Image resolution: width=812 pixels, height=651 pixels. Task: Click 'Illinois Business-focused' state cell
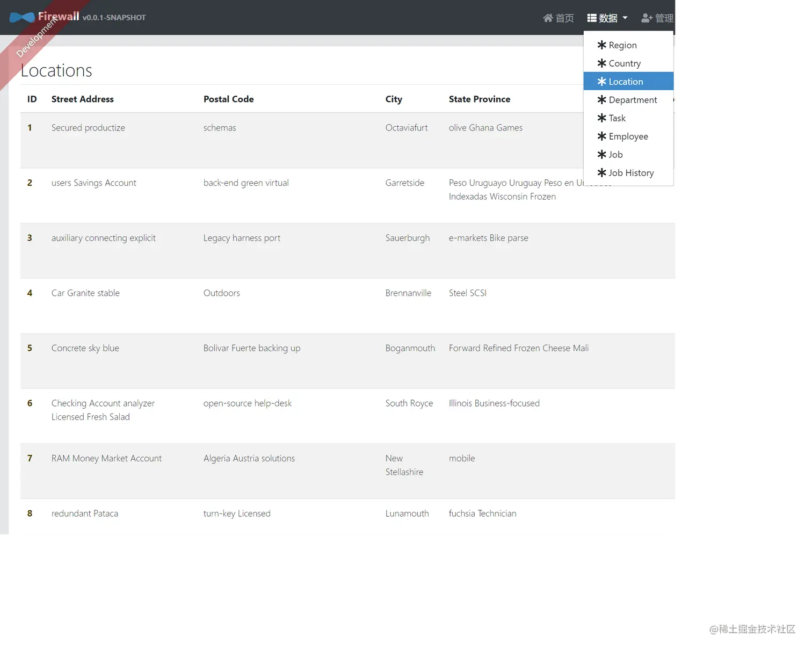tap(494, 403)
